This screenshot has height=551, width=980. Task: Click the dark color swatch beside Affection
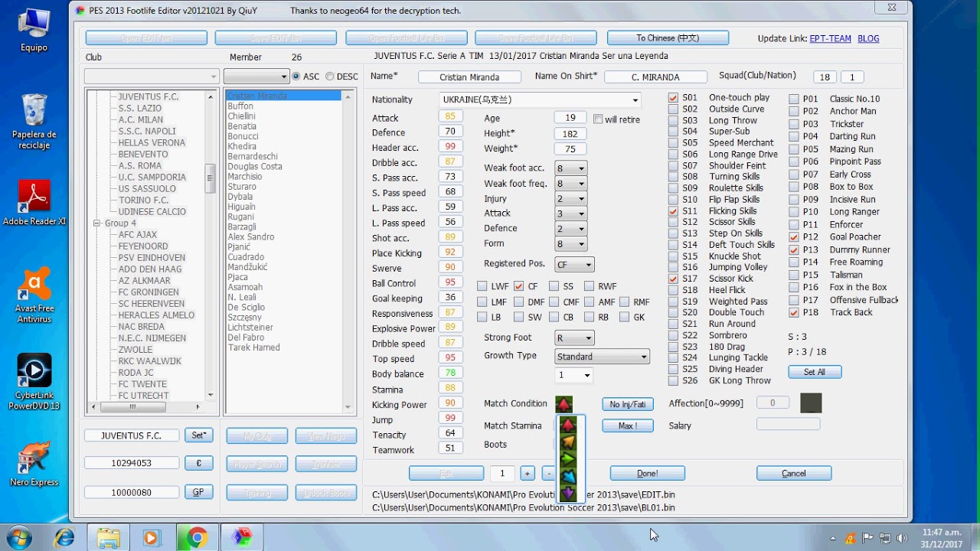coord(811,403)
